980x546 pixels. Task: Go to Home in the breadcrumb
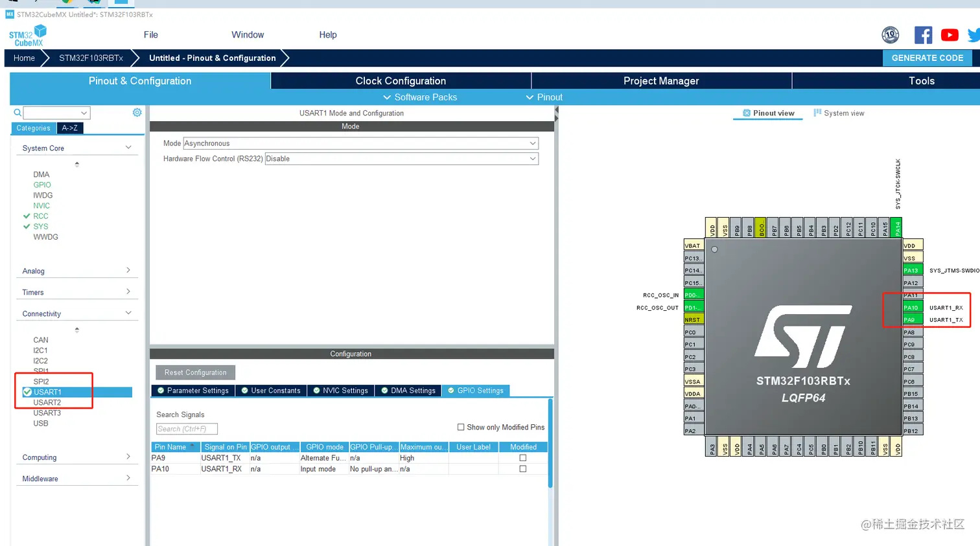(24, 58)
